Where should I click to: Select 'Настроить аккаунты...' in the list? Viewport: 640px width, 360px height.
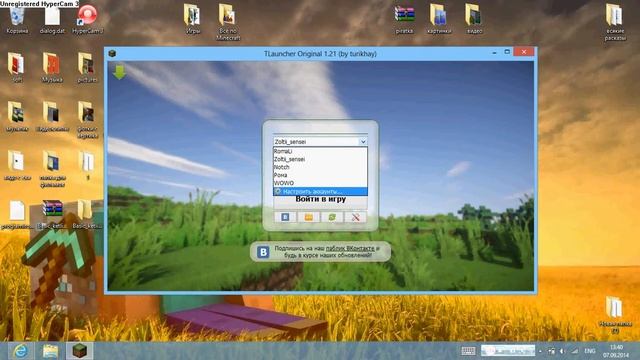320,191
